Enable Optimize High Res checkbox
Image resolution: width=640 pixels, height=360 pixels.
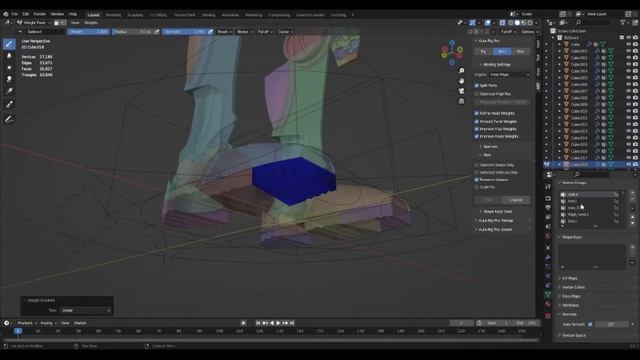tap(476, 94)
